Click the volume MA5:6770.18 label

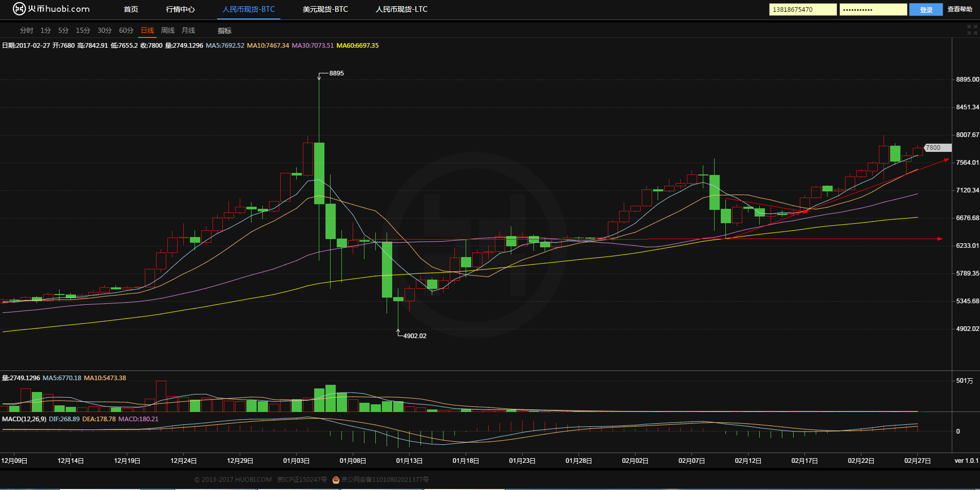(x=62, y=378)
